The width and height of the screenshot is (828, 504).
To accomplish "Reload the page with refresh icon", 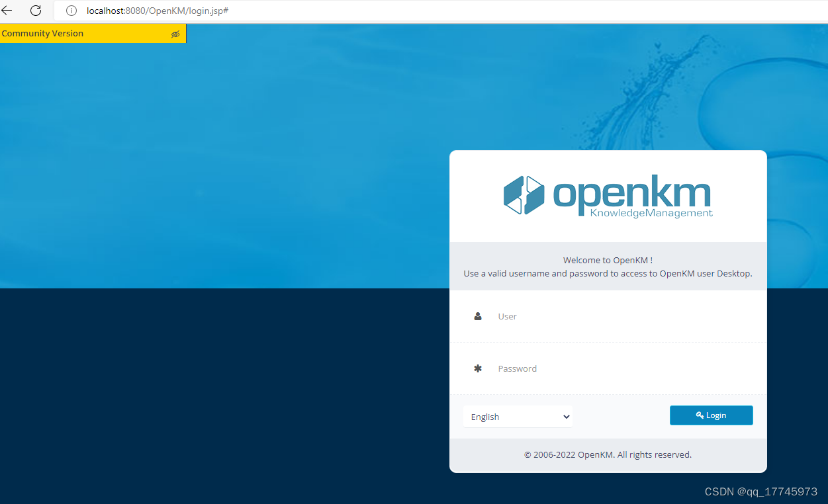I will point(36,11).
